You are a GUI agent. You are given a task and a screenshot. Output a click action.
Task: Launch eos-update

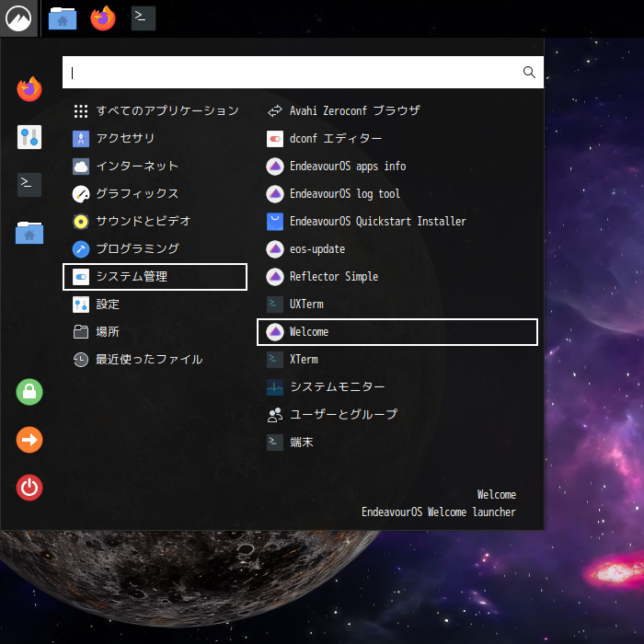click(397, 249)
